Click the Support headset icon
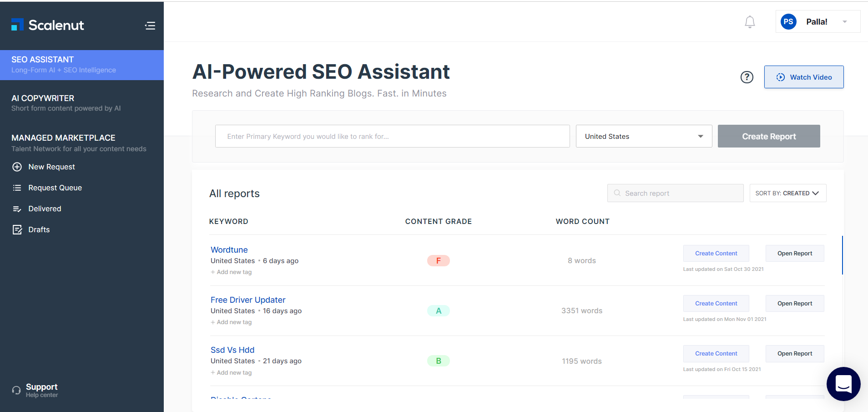 [x=16, y=390]
